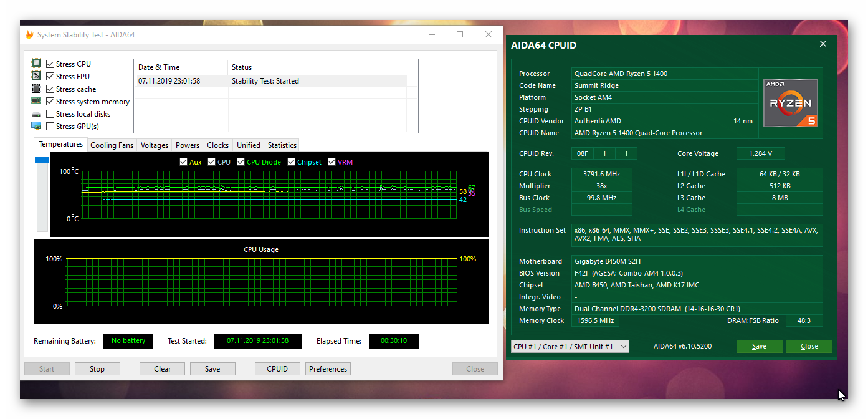Viewport: 868px width, 419px height.
Task: Click the CPU Clock value 3791.6 MHz
Action: [602, 174]
